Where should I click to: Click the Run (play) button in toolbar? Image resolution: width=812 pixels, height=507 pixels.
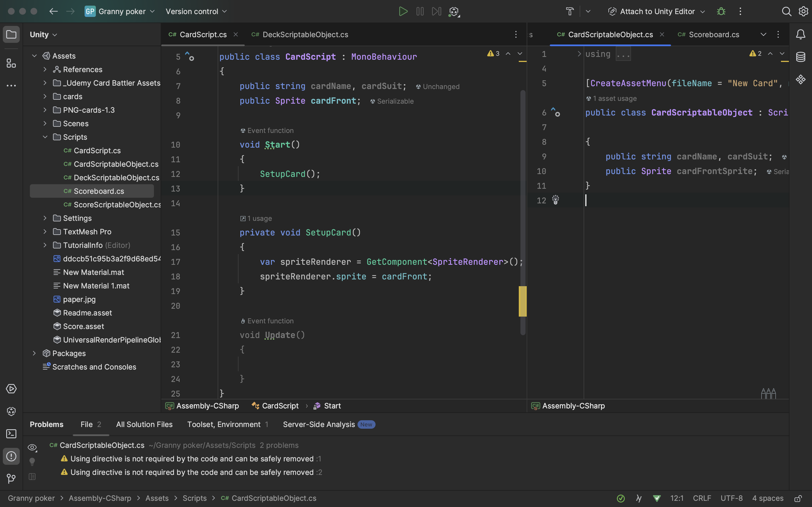[403, 11]
